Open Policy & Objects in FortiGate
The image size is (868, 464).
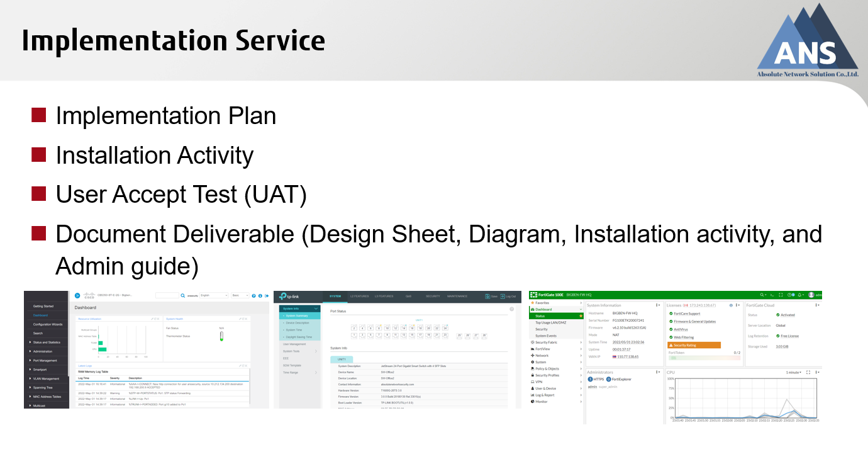coord(556,369)
